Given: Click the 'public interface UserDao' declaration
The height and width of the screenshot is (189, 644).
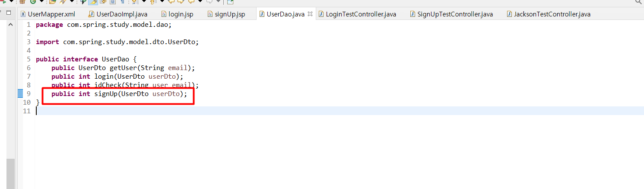Looking at the screenshot, I should tap(86, 59).
